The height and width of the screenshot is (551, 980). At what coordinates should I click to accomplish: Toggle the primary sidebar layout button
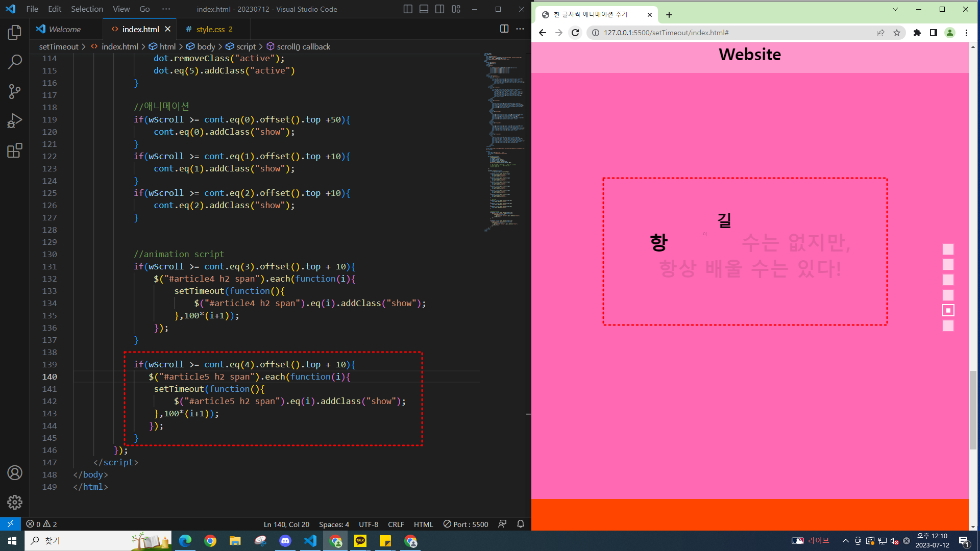pos(408,9)
